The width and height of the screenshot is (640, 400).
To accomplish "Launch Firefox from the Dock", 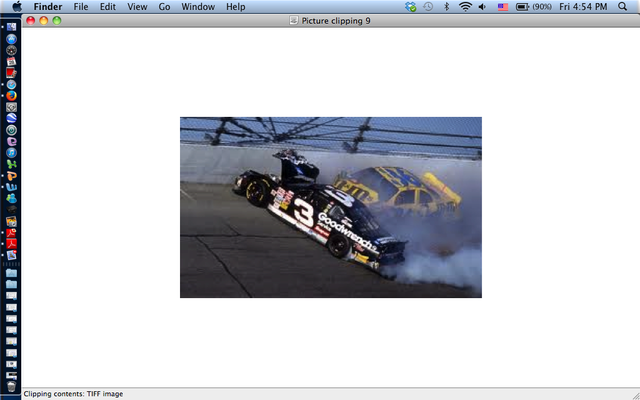I will [11, 96].
